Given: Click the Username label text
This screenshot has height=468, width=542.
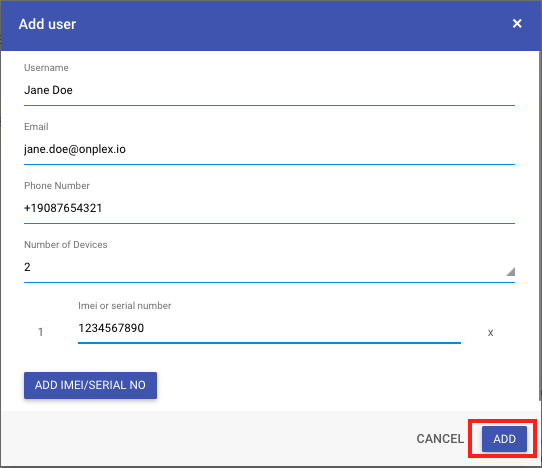Looking at the screenshot, I should pos(46,68).
